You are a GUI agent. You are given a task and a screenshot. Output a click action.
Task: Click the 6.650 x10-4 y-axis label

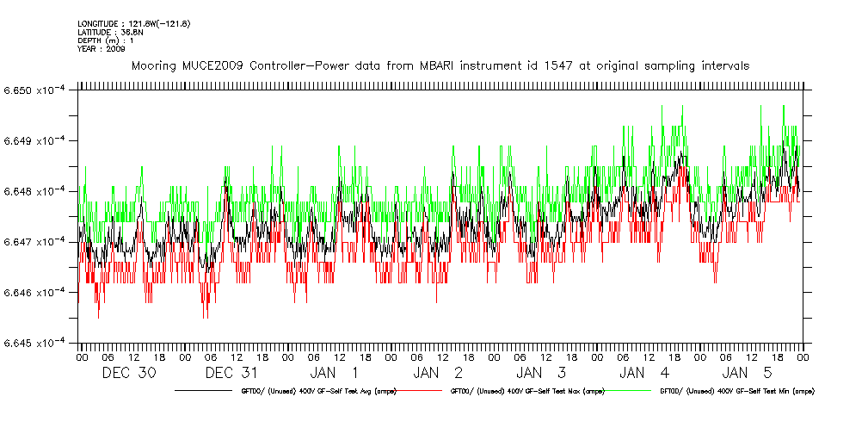coord(35,90)
